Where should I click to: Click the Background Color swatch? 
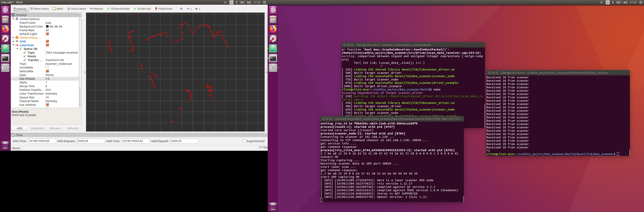pyautogui.click(x=47, y=26)
